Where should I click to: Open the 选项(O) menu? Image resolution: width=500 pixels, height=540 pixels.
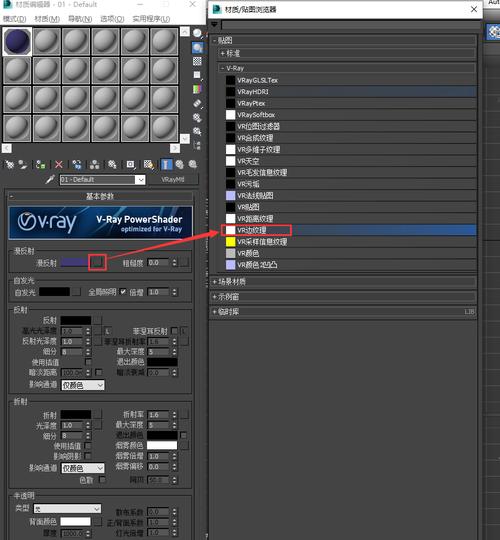(112, 19)
